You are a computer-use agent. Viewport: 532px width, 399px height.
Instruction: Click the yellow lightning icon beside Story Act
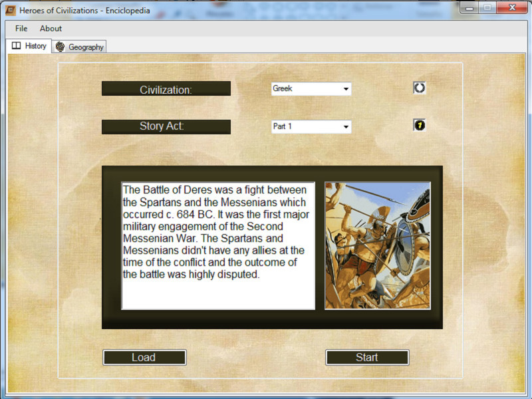click(x=419, y=125)
